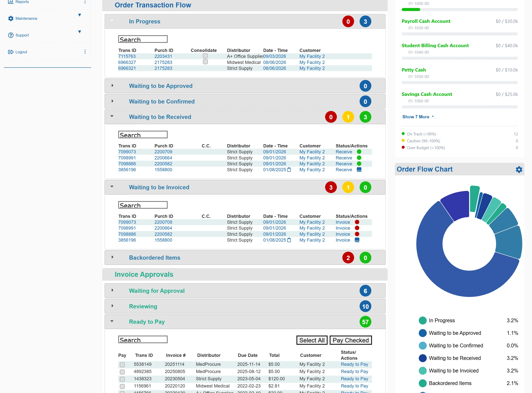The width and height of the screenshot is (532, 393).
Task: Click red 2 badge on Backordered Items
Action: coord(348,258)
